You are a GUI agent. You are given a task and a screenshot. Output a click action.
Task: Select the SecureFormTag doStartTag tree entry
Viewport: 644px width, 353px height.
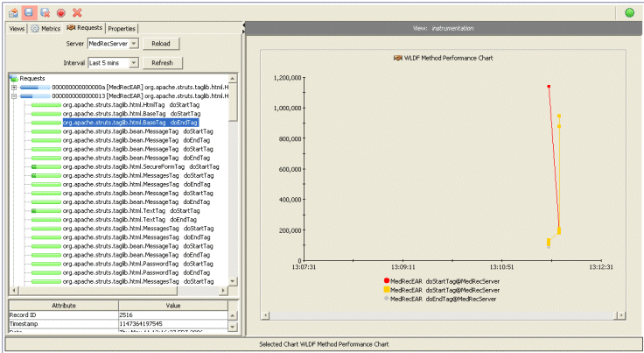[x=140, y=166]
